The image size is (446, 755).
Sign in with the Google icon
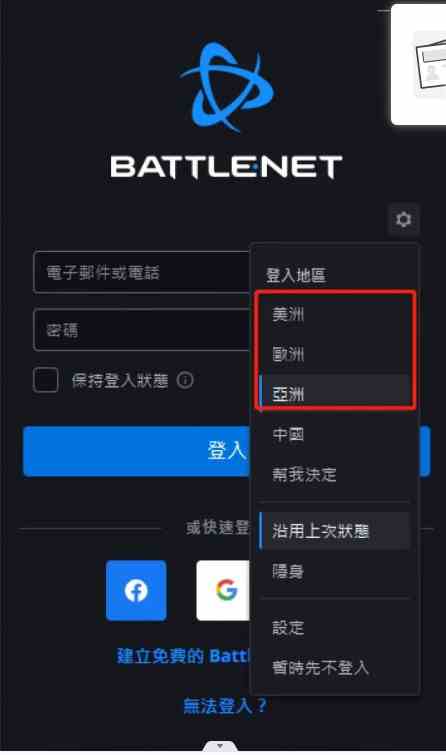coord(223,590)
